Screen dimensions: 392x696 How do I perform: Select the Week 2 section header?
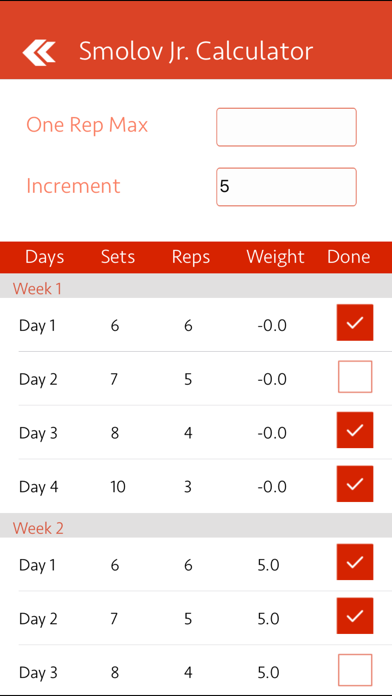point(196,528)
